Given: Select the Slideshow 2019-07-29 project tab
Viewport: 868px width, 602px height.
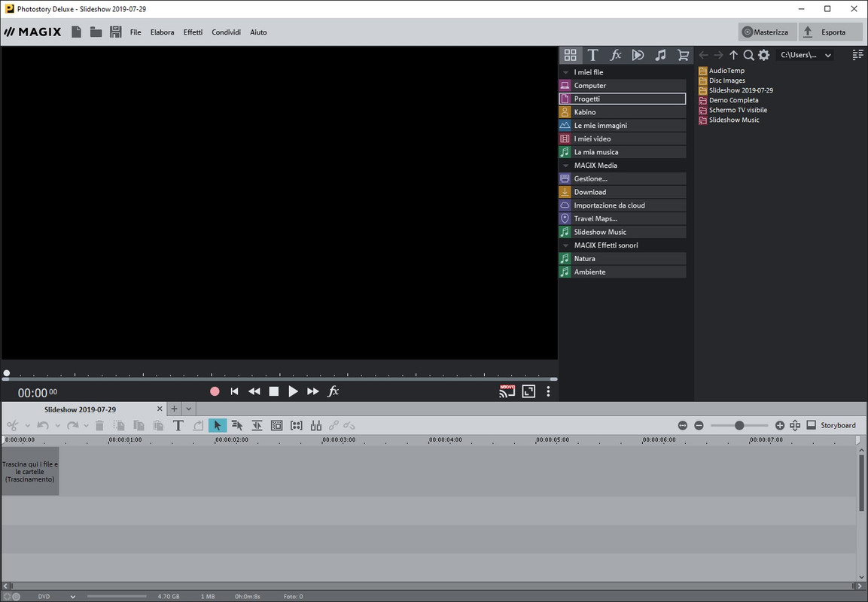Looking at the screenshot, I should tap(81, 409).
